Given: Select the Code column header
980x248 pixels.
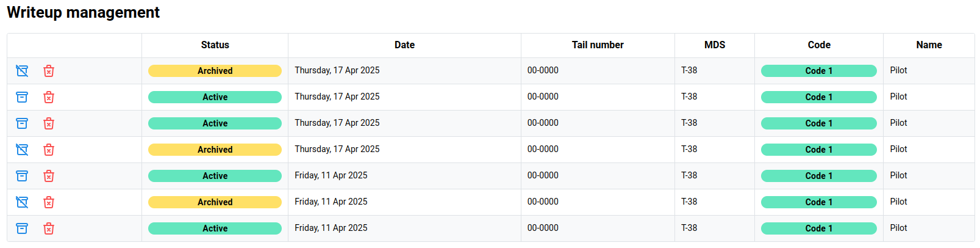Looking at the screenshot, I should pyautogui.click(x=819, y=45).
